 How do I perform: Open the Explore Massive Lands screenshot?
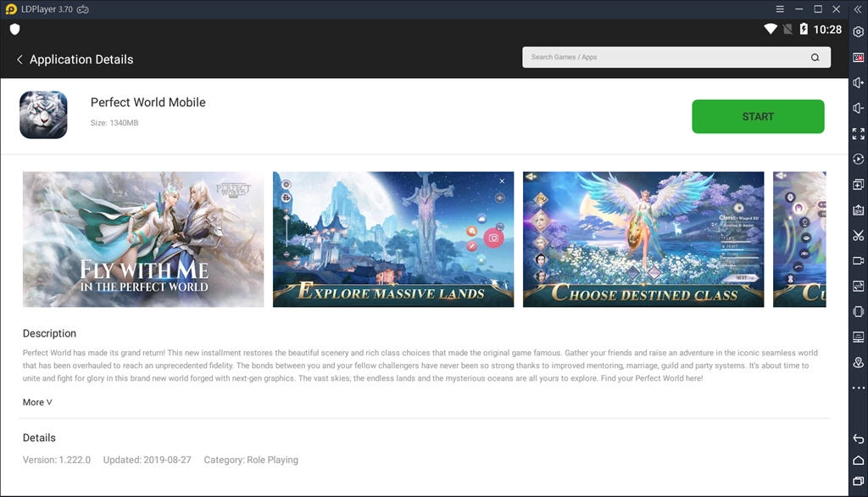click(x=392, y=238)
